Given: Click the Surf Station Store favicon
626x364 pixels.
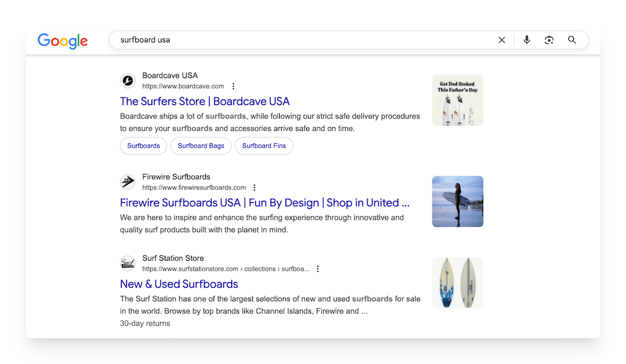Looking at the screenshot, I should pyautogui.click(x=128, y=263).
